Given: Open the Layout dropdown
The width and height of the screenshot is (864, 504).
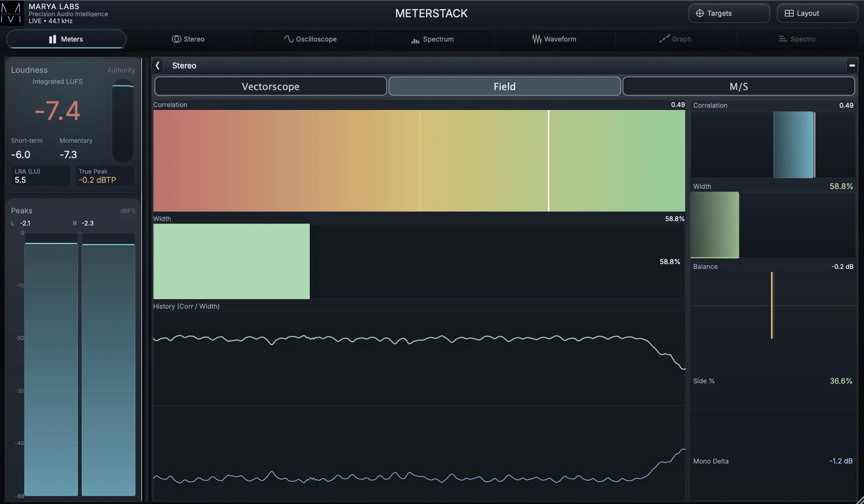Looking at the screenshot, I should coord(817,13).
